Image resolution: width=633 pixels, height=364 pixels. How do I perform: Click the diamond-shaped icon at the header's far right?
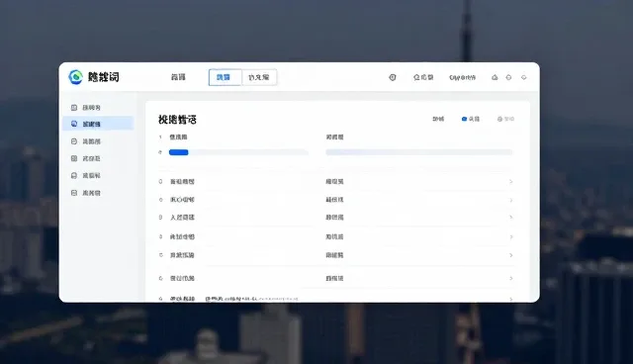[x=524, y=77]
